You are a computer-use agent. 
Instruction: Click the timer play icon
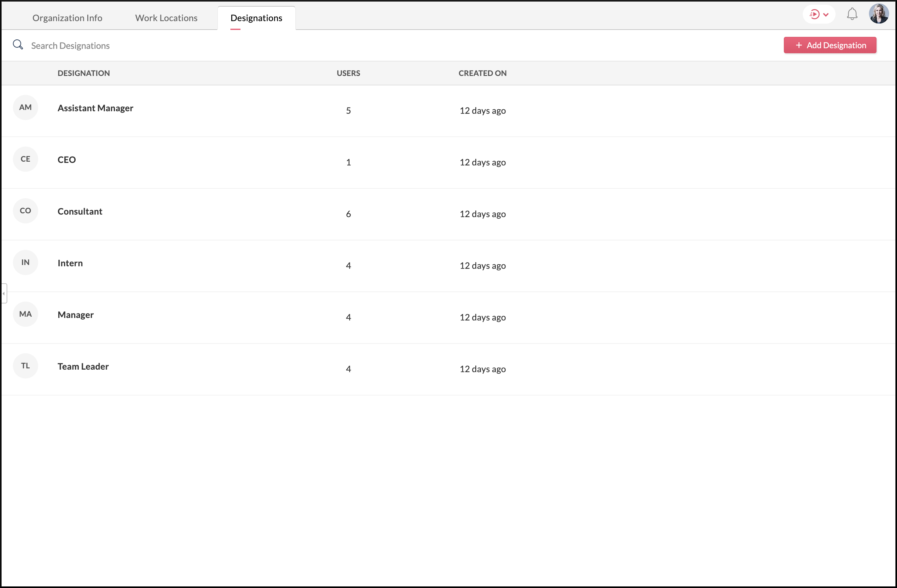[x=814, y=14]
